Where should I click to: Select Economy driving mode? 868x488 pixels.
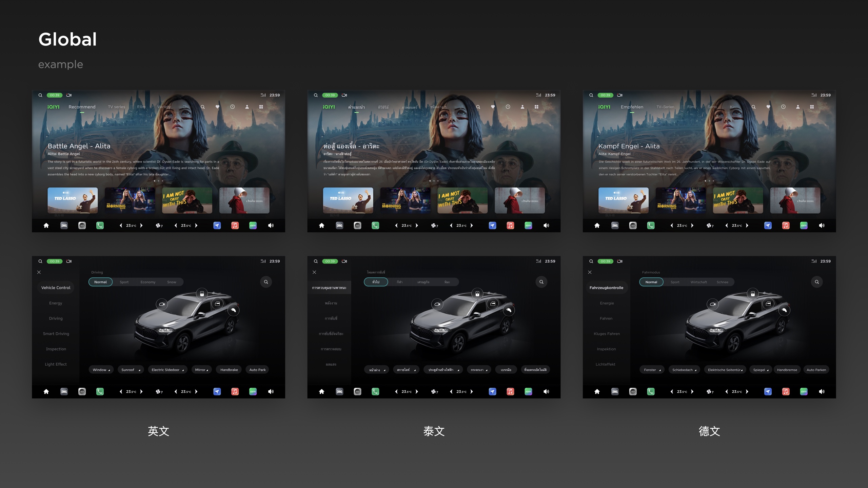(148, 282)
